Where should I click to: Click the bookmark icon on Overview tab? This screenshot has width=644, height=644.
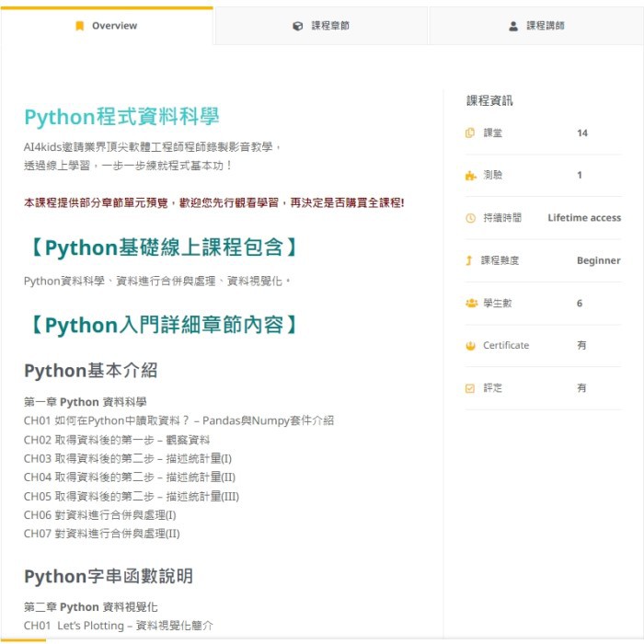pyautogui.click(x=80, y=26)
